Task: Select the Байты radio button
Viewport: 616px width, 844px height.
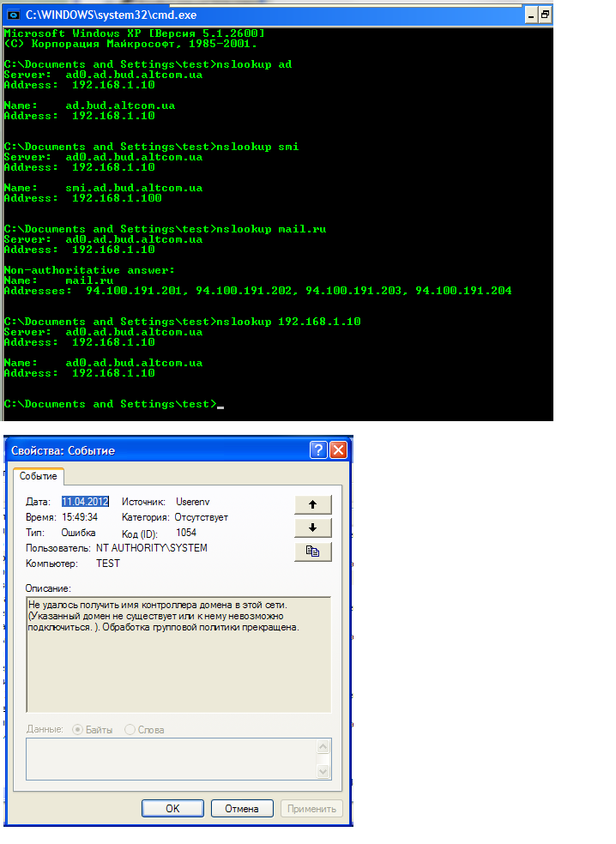Action: pos(78,730)
